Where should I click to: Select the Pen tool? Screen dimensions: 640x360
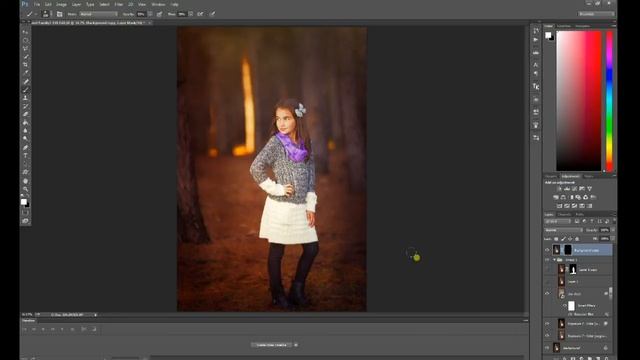pos(25,147)
